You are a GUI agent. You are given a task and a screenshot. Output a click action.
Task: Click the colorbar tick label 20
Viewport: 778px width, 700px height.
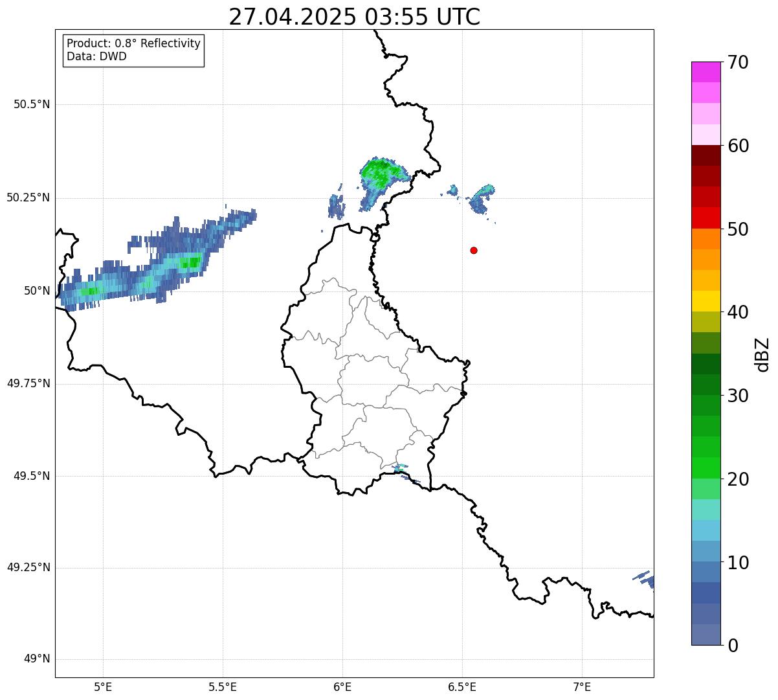[x=737, y=479]
